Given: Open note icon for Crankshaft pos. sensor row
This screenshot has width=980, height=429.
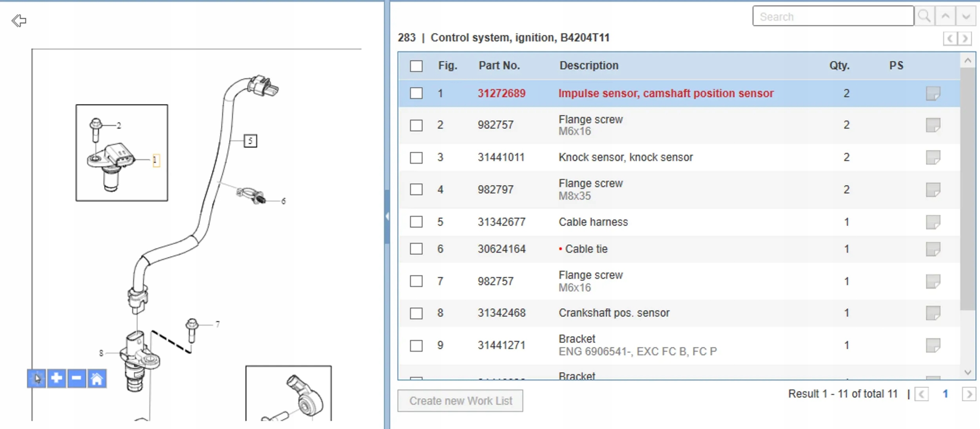Looking at the screenshot, I should (x=933, y=313).
